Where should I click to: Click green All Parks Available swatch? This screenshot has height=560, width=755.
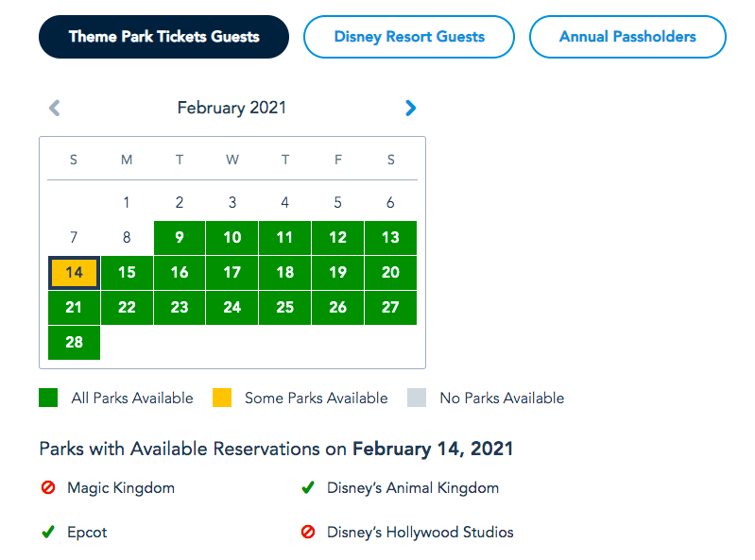click(48, 398)
